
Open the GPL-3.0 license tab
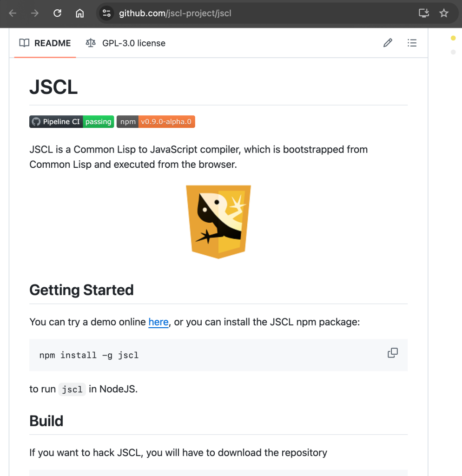coord(132,43)
